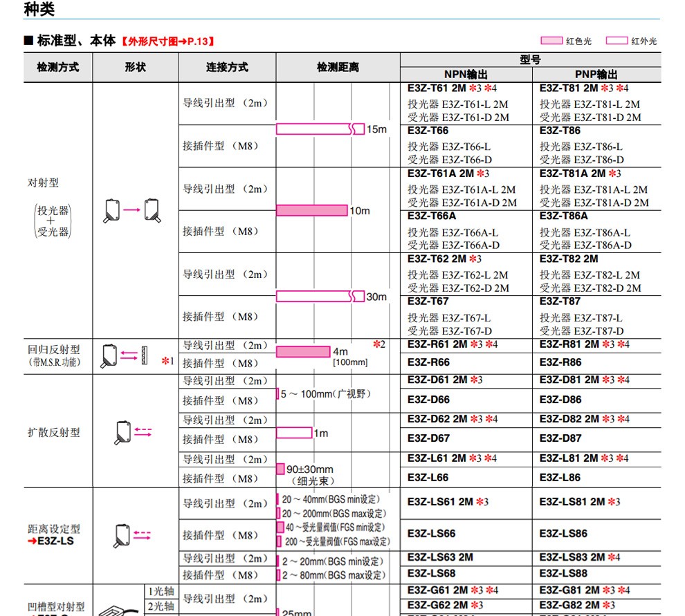The width and height of the screenshot is (685, 616).
Task: Click the E3Z-LS86 model cell
Action: 596,534
